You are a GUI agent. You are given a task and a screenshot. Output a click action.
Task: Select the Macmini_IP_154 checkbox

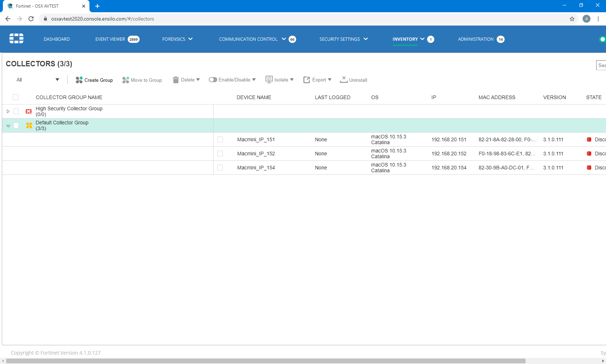(x=220, y=168)
